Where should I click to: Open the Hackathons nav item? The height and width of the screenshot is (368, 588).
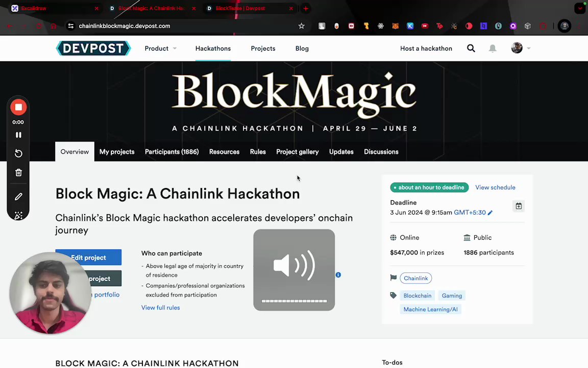[x=213, y=49]
